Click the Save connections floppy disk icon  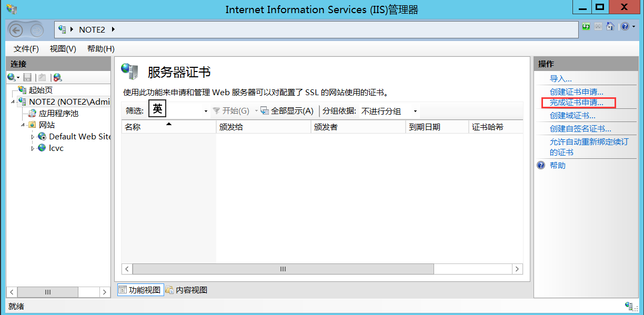click(x=27, y=78)
